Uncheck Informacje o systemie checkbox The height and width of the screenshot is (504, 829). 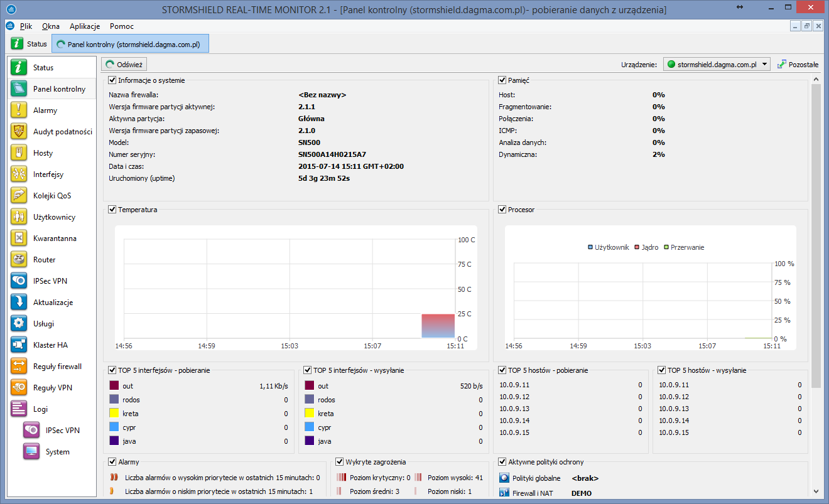tap(112, 80)
